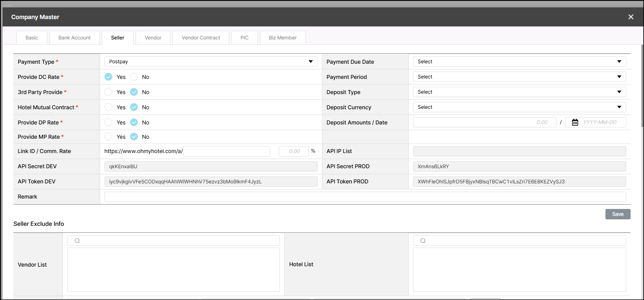Switch to the Bank Account tab
The image size is (644, 300).
pyautogui.click(x=75, y=38)
